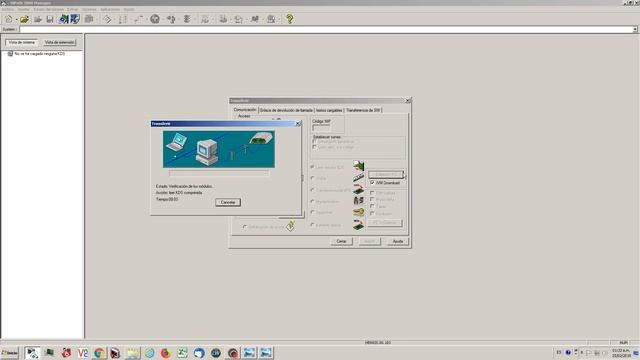640x360 pixels.
Task: Click the Ayuda button in Transferir dialog
Action: point(398,241)
